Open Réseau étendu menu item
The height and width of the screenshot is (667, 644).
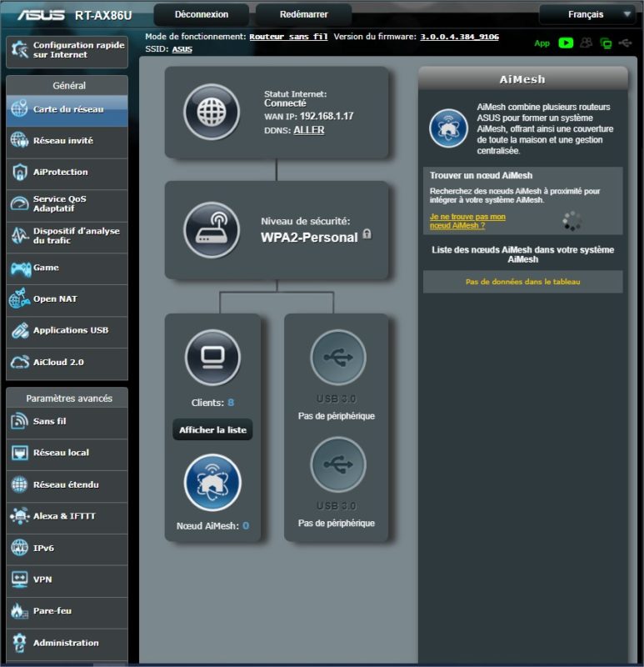coord(67,485)
